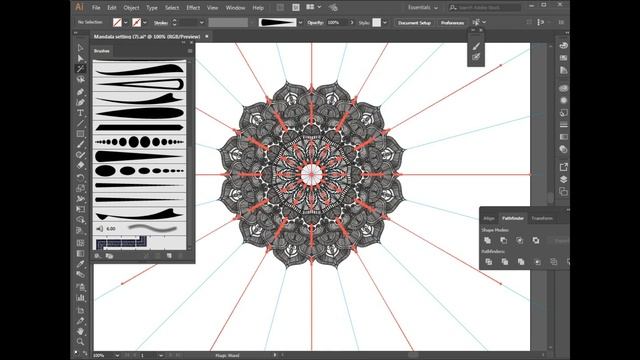
Task: Select the Symbol Sprayer tool
Action: pos(80,287)
